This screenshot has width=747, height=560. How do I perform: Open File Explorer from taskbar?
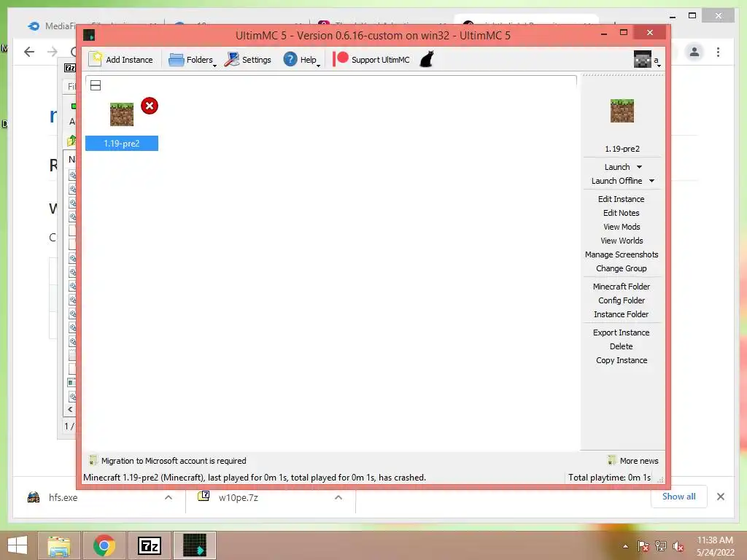[x=59, y=545]
